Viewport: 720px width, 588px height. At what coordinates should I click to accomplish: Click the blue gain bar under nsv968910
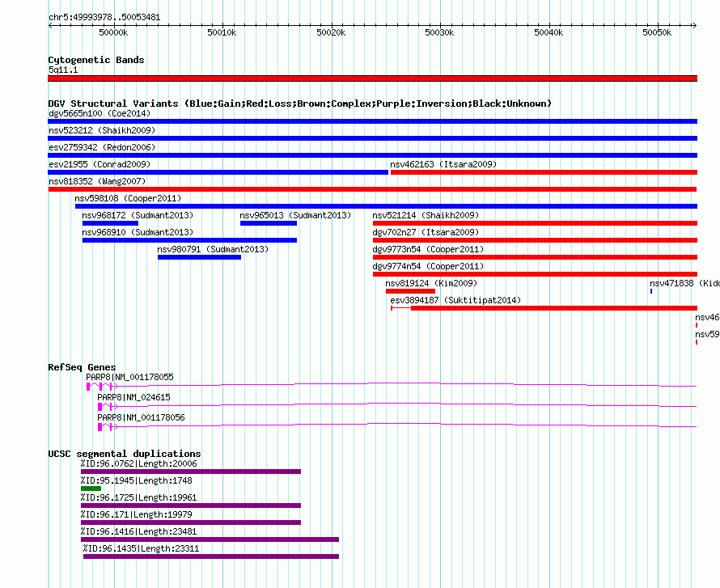click(189, 240)
